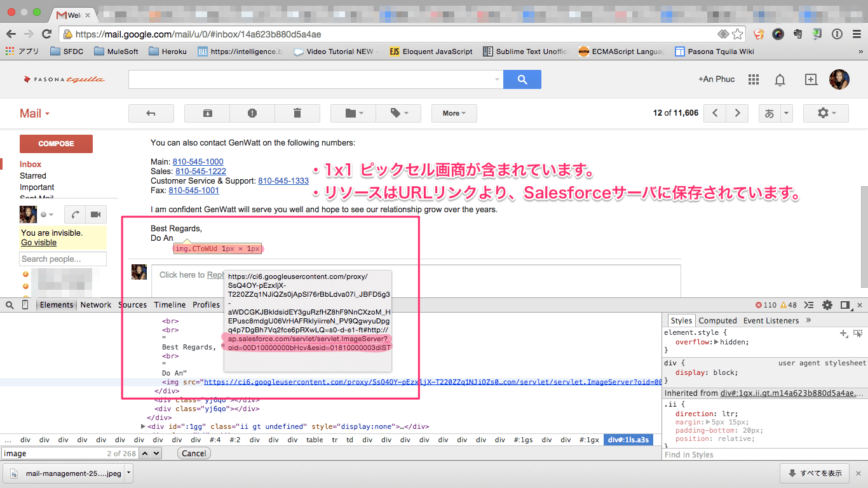Click the Go visible link
This screenshot has width=868, height=488.
(x=39, y=243)
